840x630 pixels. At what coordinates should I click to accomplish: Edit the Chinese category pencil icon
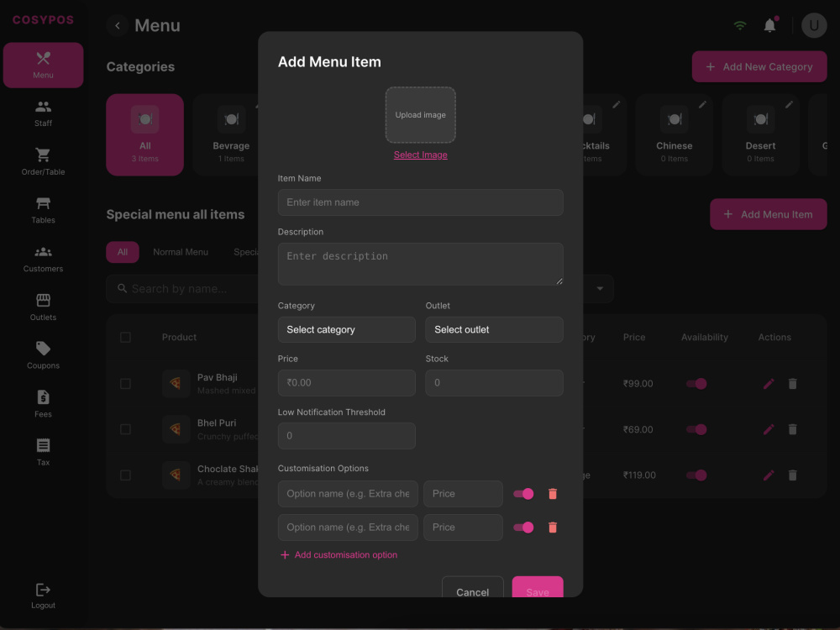[x=702, y=104]
